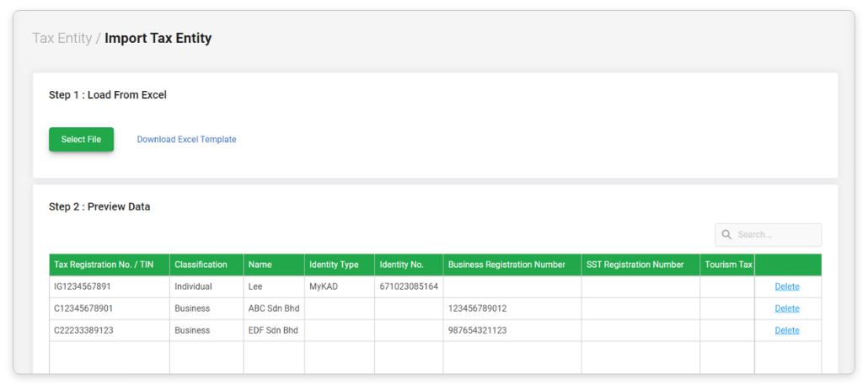Sort by Tax Registration No. / TIN column
This screenshot has width=868, height=390.
(x=104, y=264)
